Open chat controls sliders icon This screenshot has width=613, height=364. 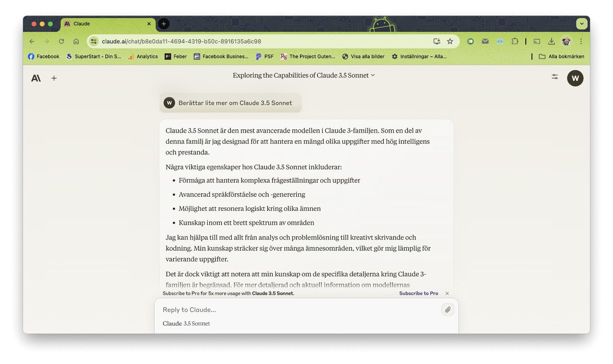point(555,77)
